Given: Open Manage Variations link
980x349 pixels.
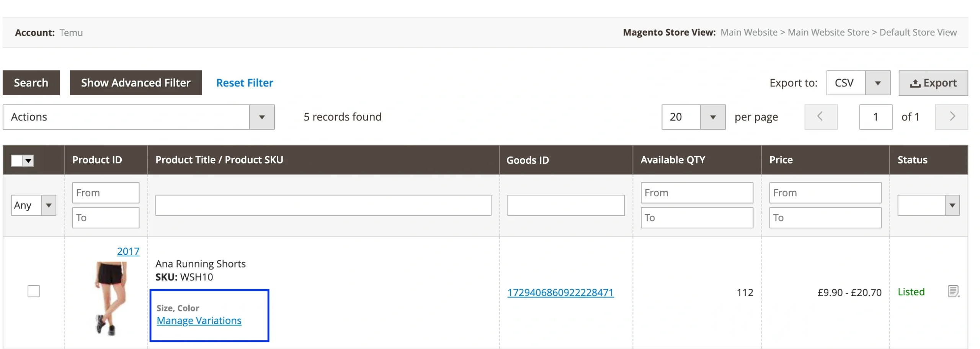Looking at the screenshot, I should coord(199,320).
